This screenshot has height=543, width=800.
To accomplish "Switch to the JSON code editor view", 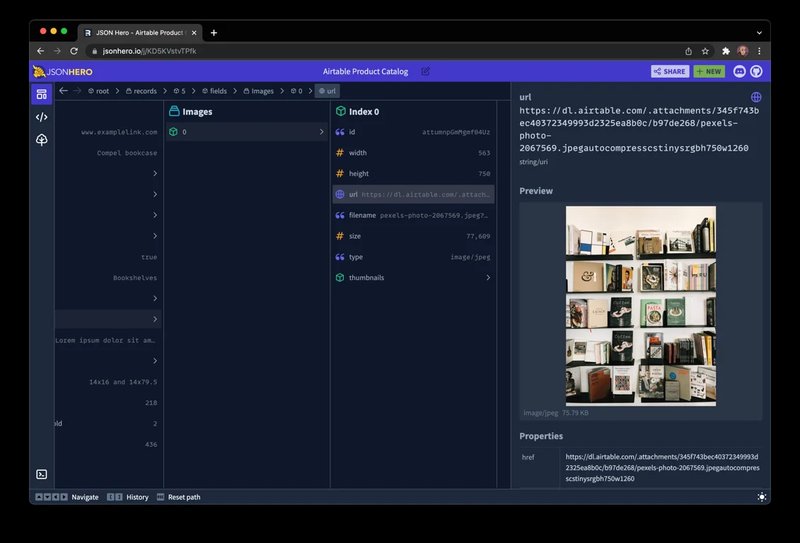I will pyautogui.click(x=42, y=117).
